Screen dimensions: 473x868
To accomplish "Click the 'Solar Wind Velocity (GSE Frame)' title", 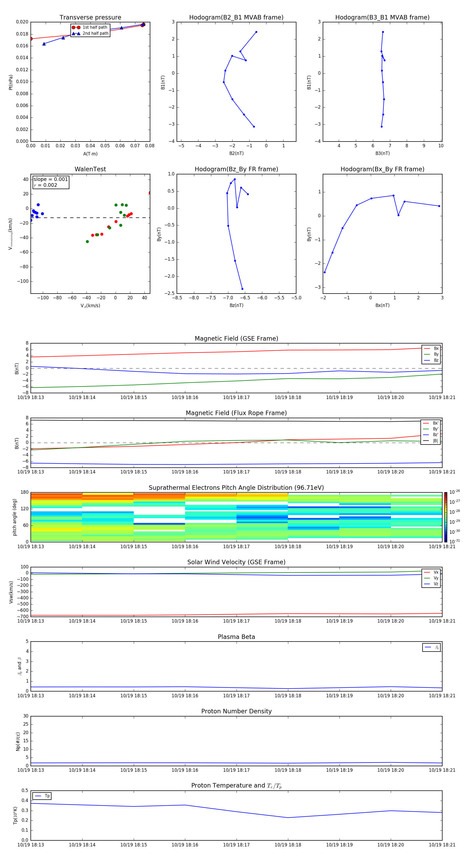I will pos(236,562).
